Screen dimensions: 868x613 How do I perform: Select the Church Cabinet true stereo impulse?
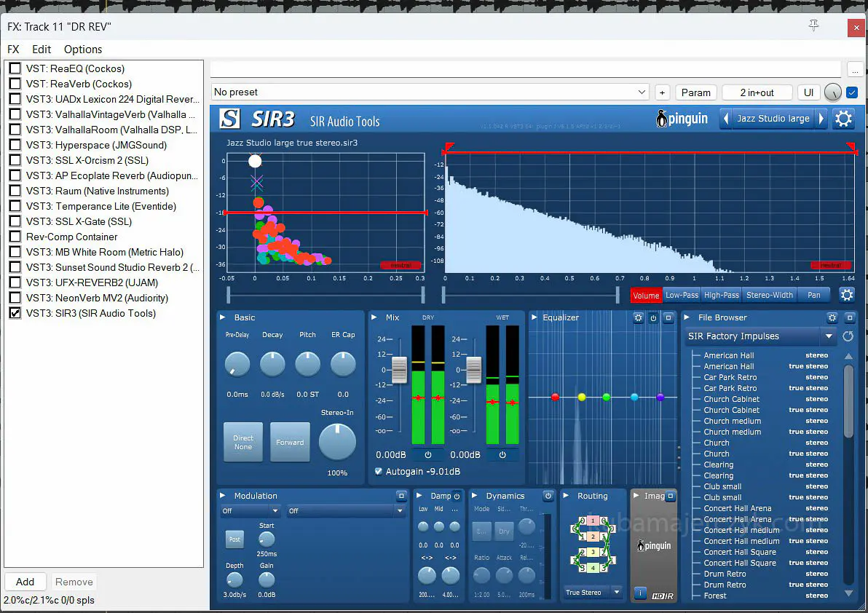[732, 410]
